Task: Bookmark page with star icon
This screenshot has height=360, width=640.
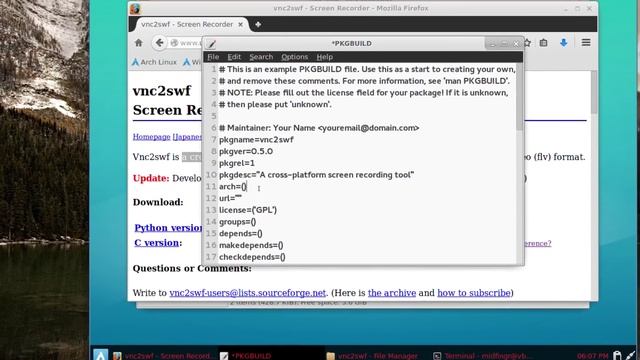Action: 527,43
